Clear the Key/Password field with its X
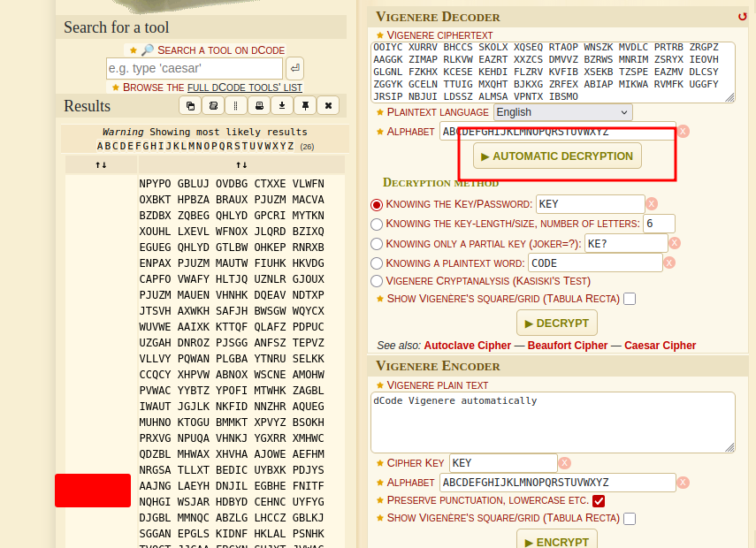756x548 pixels. point(652,204)
